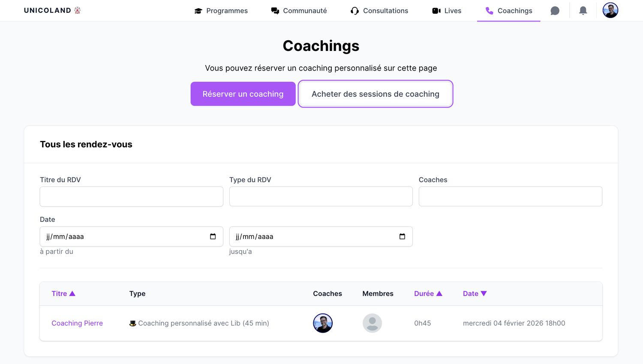
Task: Click the member placeholder avatar in the row
Action: (x=372, y=323)
